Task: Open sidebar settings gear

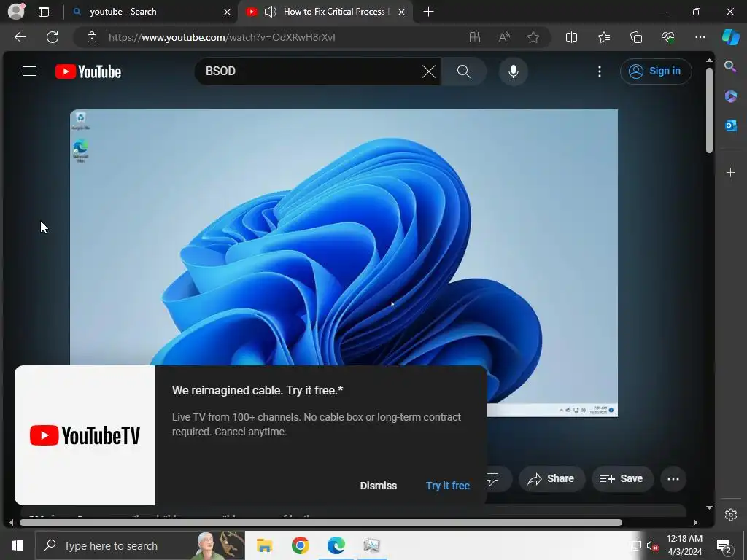Action: tap(730, 515)
